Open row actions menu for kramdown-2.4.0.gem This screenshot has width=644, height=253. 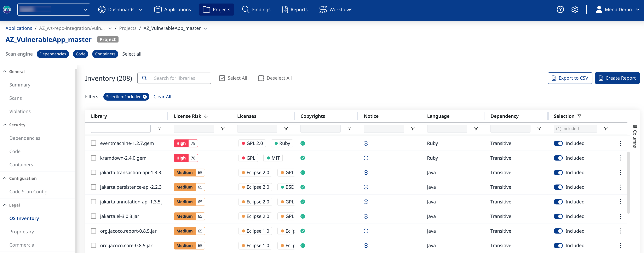pyautogui.click(x=620, y=158)
